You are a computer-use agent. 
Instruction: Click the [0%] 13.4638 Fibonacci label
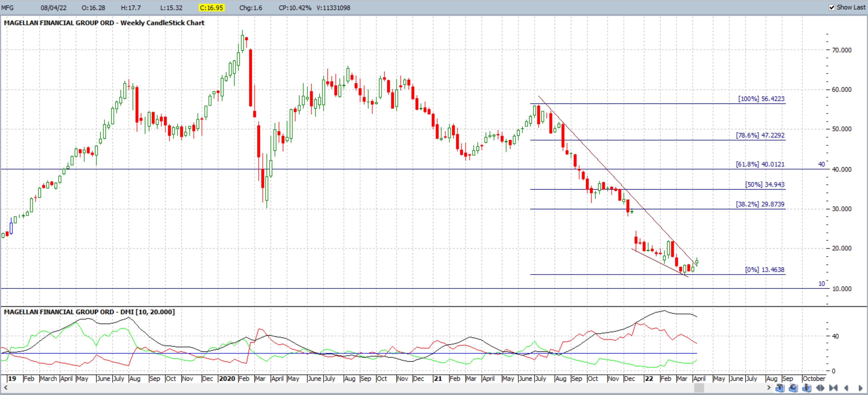point(765,270)
